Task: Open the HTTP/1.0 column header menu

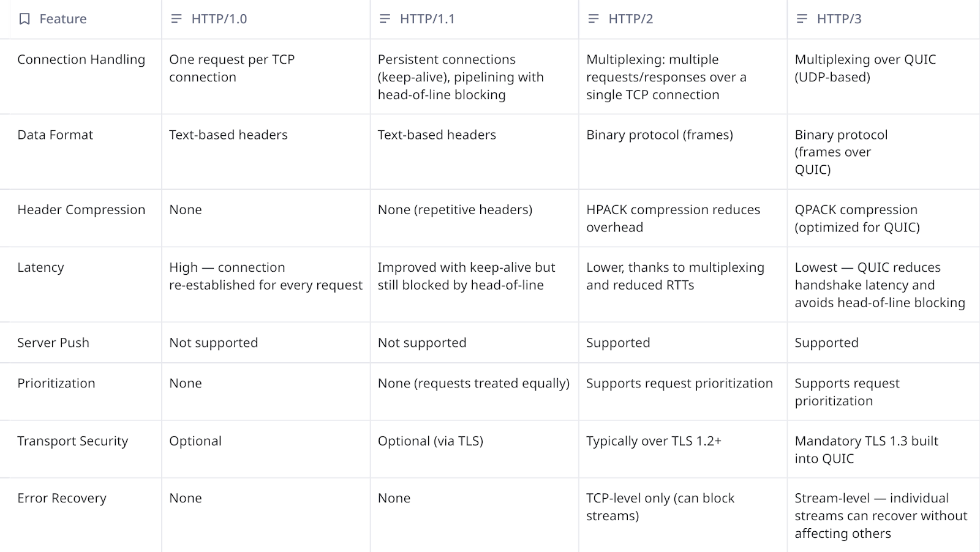Action: [x=266, y=19]
